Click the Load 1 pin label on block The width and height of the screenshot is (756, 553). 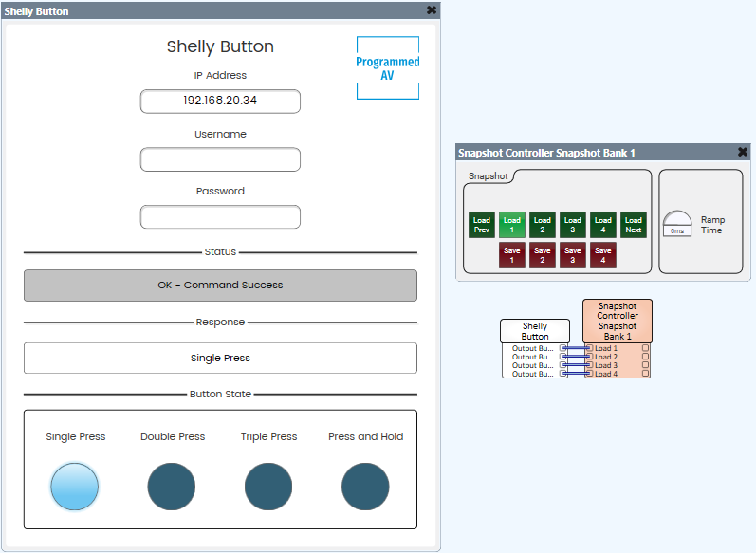click(606, 348)
